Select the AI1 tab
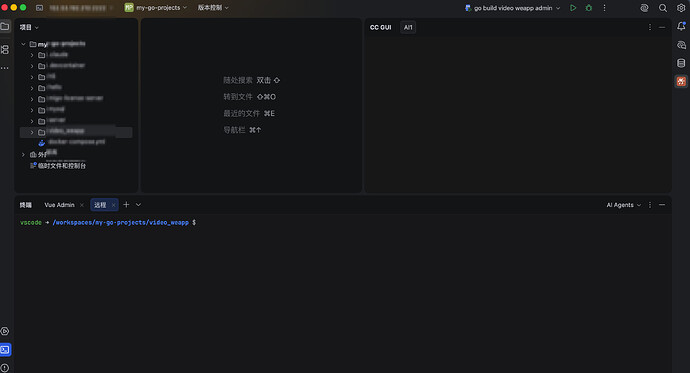This screenshot has height=373, width=690. (408, 27)
